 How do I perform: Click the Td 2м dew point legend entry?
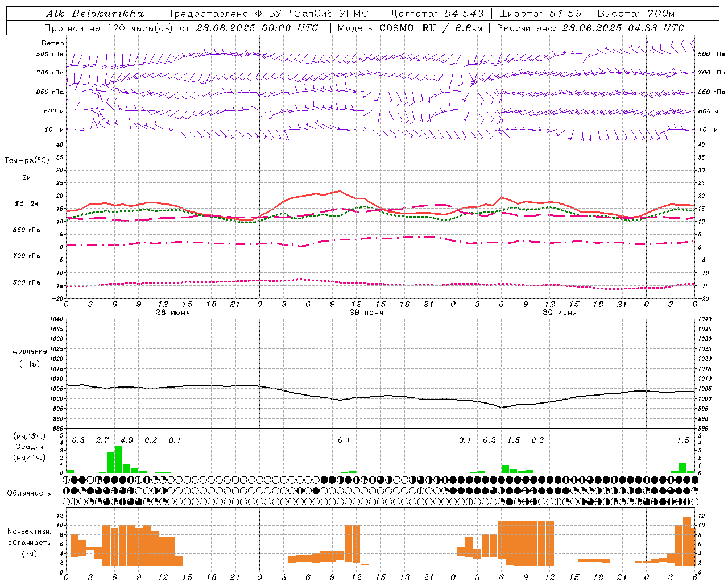click(27, 203)
